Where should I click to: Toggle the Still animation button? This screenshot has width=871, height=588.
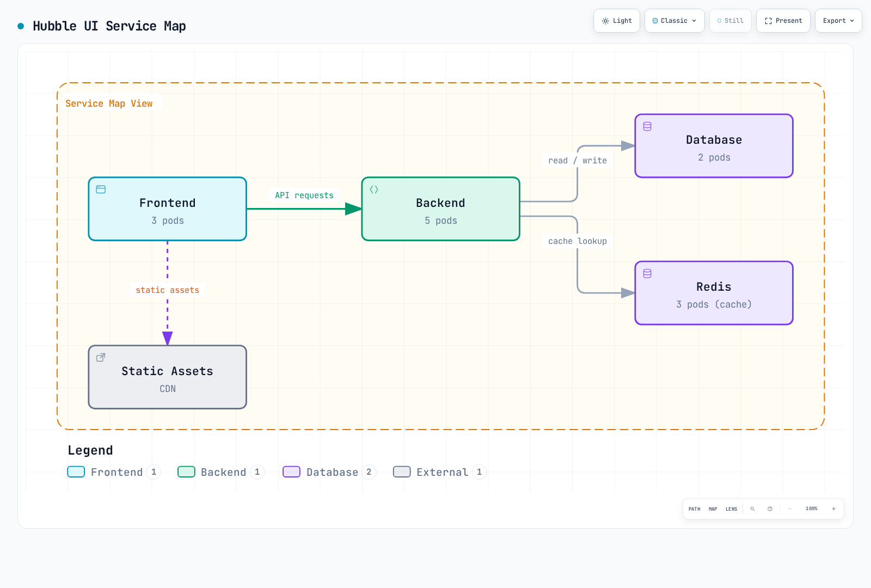[x=731, y=21]
